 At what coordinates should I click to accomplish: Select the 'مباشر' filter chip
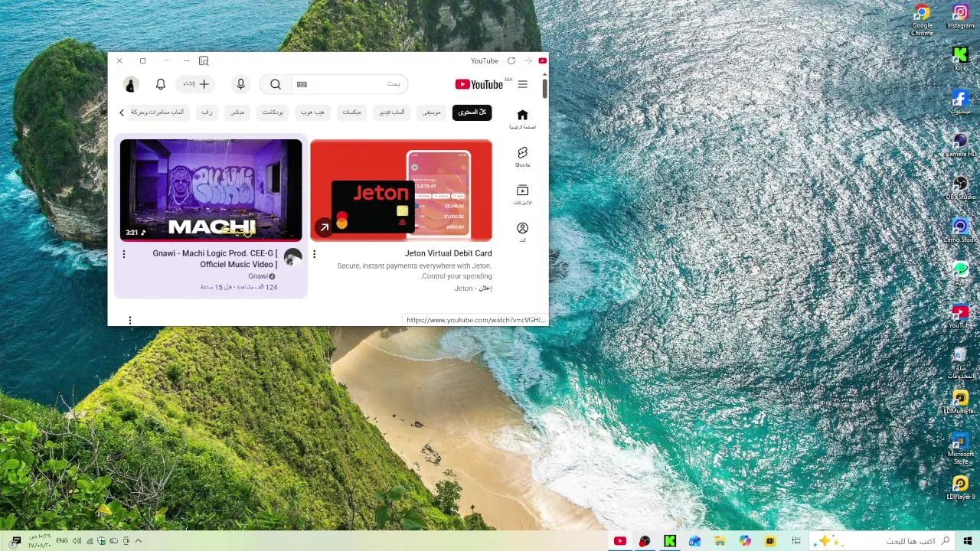[x=237, y=112]
